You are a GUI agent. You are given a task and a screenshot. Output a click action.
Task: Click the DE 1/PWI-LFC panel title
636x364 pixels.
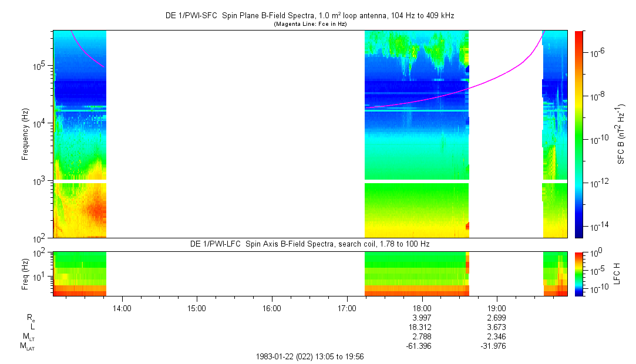pos(309,244)
